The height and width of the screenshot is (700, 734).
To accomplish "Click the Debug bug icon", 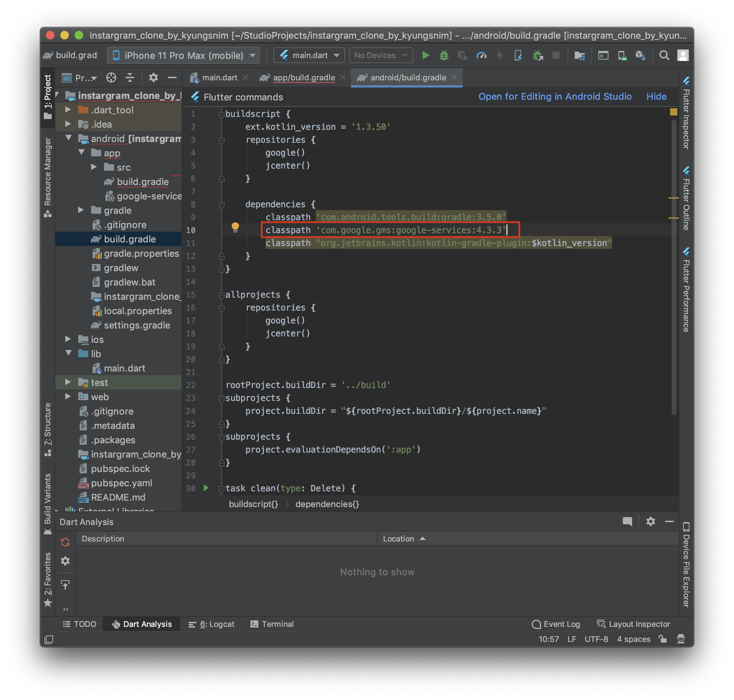I will pyautogui.click(x=444, y=56).
